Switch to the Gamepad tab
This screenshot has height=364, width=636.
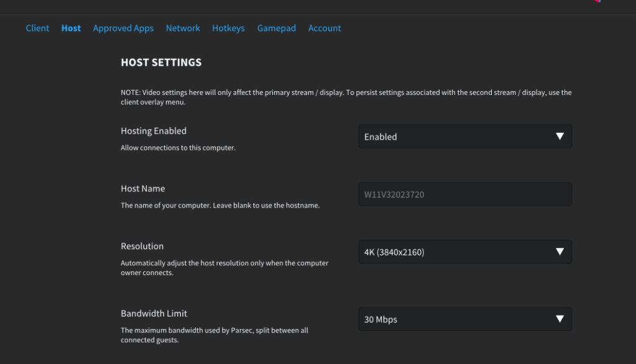tap(277, 28)
